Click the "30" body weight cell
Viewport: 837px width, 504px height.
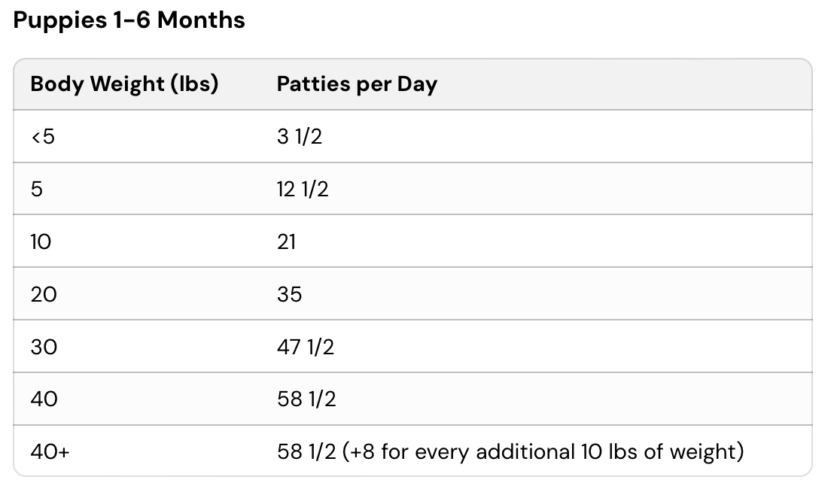click(x=44, y=347)
